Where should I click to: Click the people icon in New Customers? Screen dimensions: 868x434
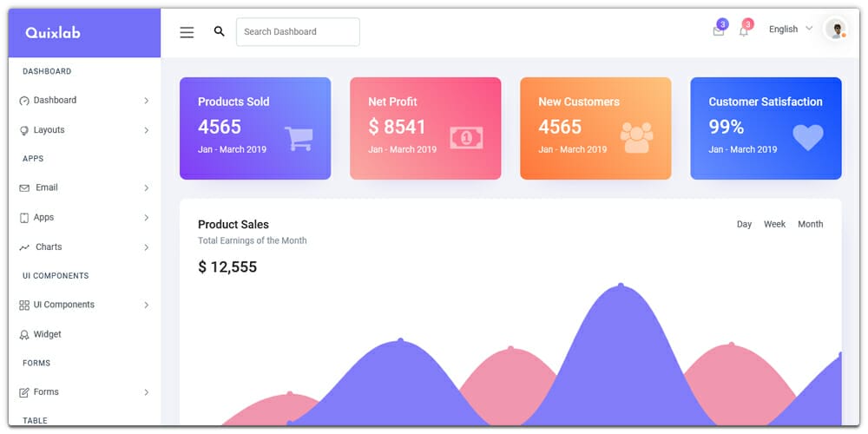(636, 137)
